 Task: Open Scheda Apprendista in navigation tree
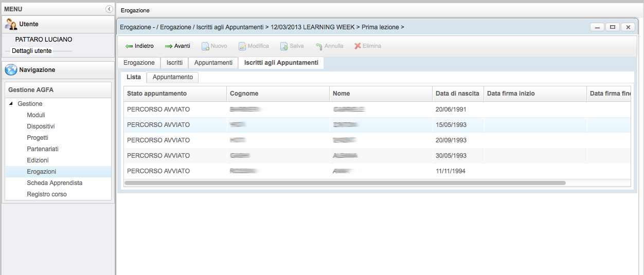(55, 183)
